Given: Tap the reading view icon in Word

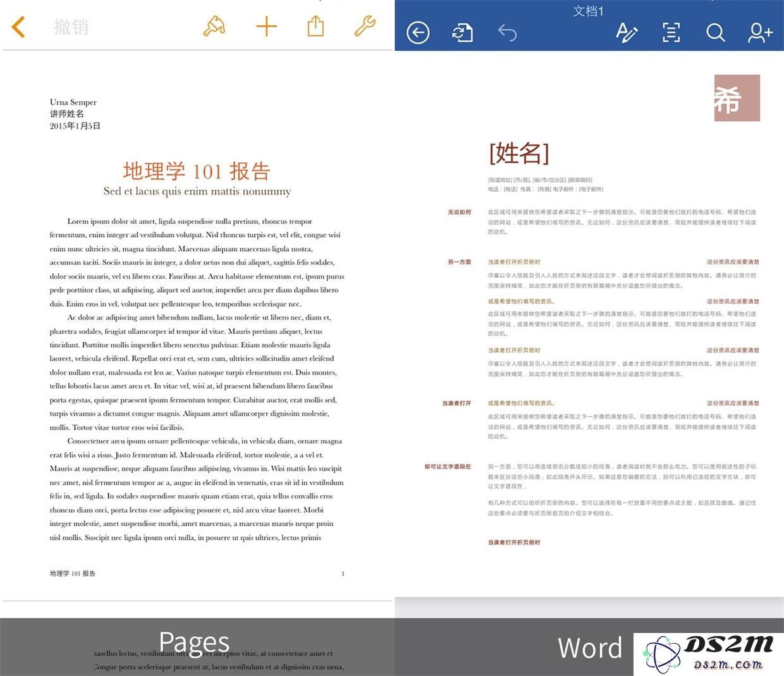Looking at the screenshot, I should tap(671, 32).
